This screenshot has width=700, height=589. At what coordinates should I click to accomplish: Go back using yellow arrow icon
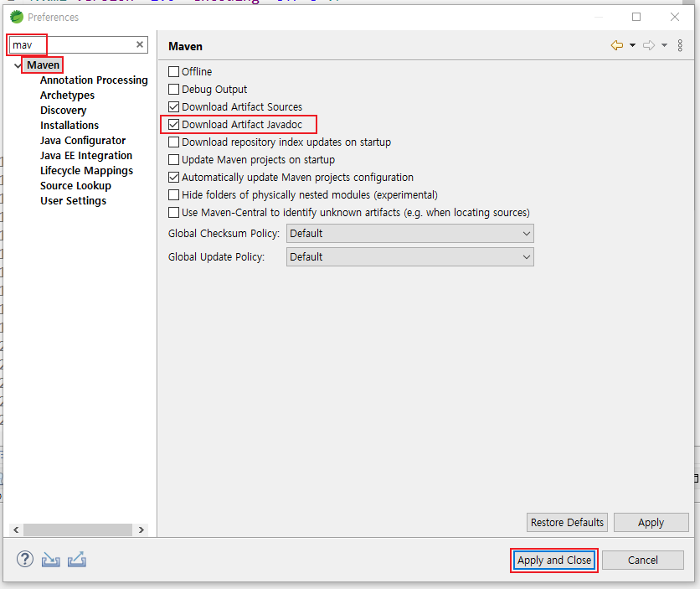click(x=617, y=45)
